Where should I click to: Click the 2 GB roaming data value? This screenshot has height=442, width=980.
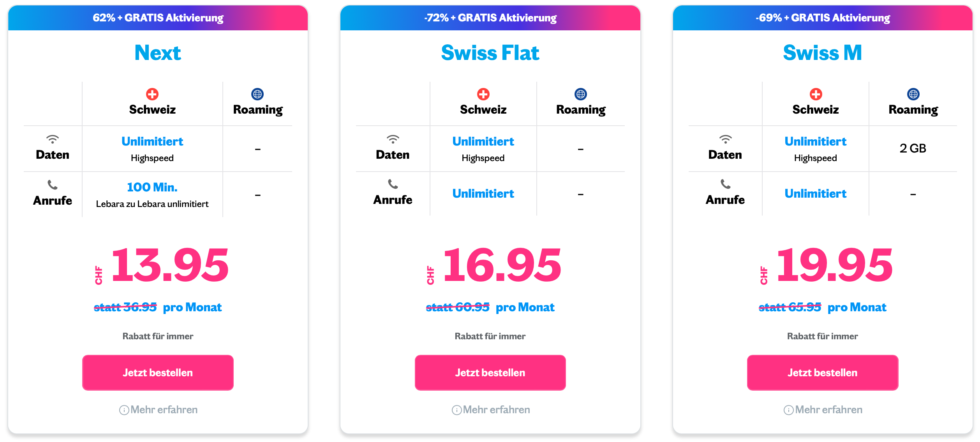coord(913,148)
